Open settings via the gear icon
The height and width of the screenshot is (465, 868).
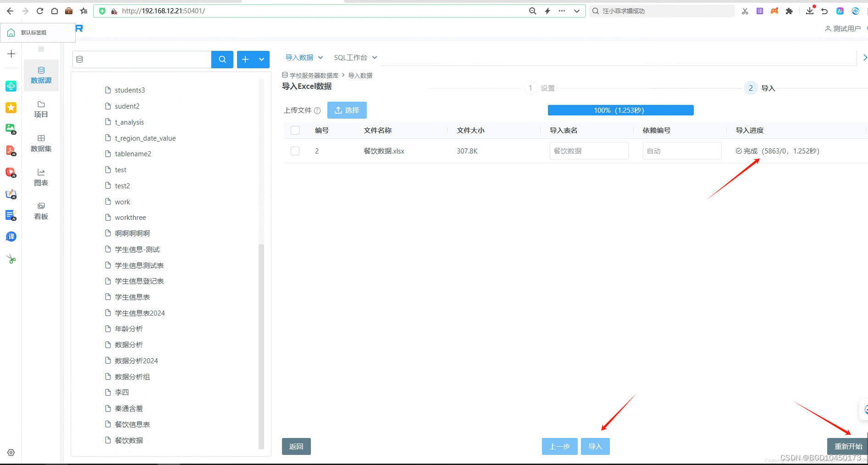click(x=11, y=453)
